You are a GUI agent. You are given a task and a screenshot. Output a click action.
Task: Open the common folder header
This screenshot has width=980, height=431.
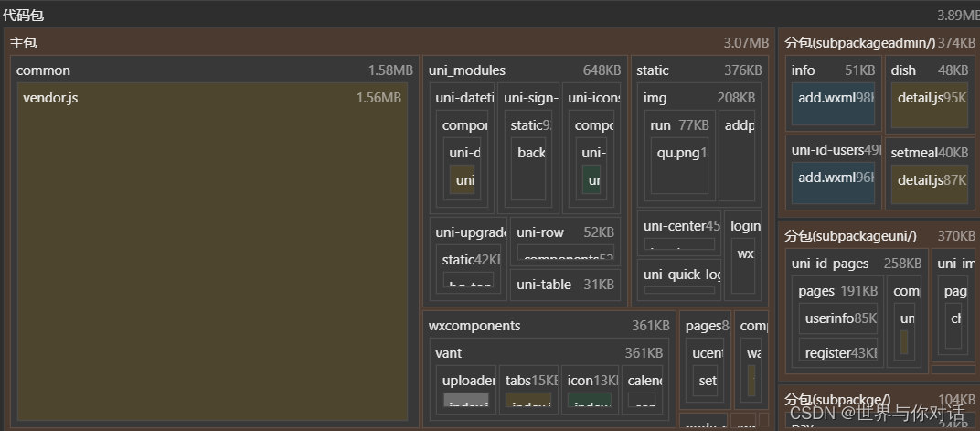coord(214,70)
